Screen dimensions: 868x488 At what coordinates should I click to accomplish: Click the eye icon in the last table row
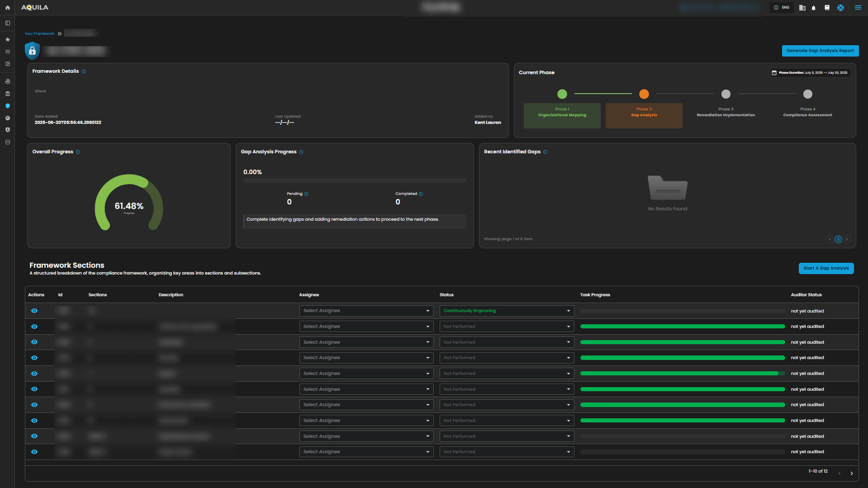click(34, 452)
